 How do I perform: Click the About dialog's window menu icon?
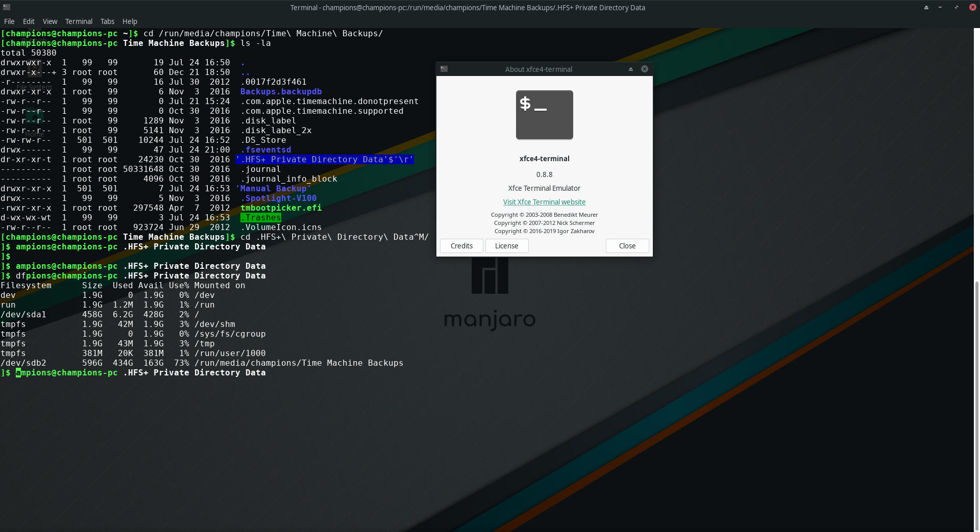(x=444, y=69)
